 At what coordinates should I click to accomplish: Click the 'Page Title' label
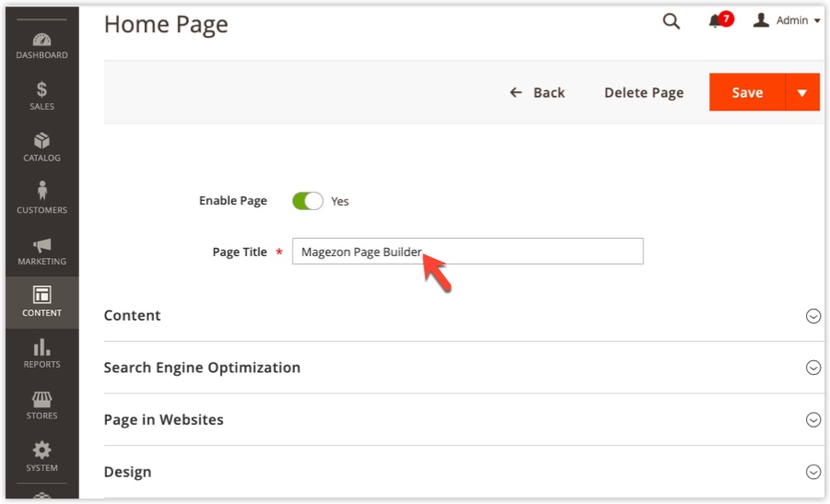point(240,252)
